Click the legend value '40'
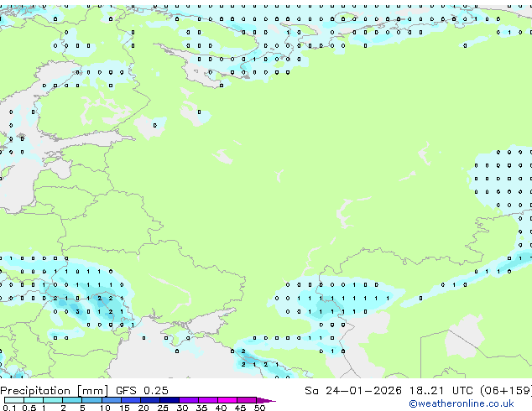 click(x=221, y=408)
